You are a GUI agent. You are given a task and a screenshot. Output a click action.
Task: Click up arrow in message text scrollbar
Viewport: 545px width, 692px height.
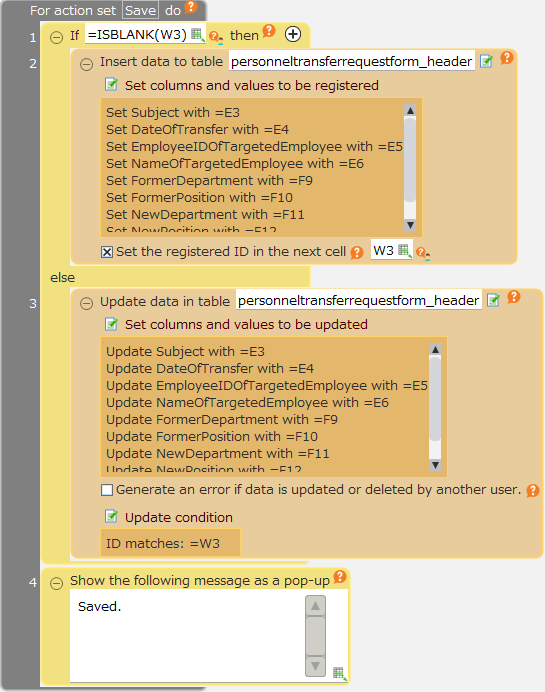pos(316,606)
